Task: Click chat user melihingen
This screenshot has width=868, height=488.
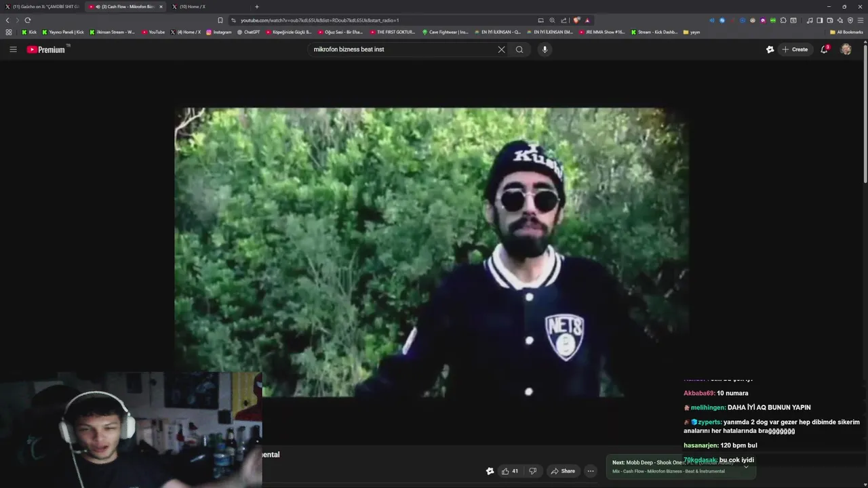Action: tap(707, 407)
